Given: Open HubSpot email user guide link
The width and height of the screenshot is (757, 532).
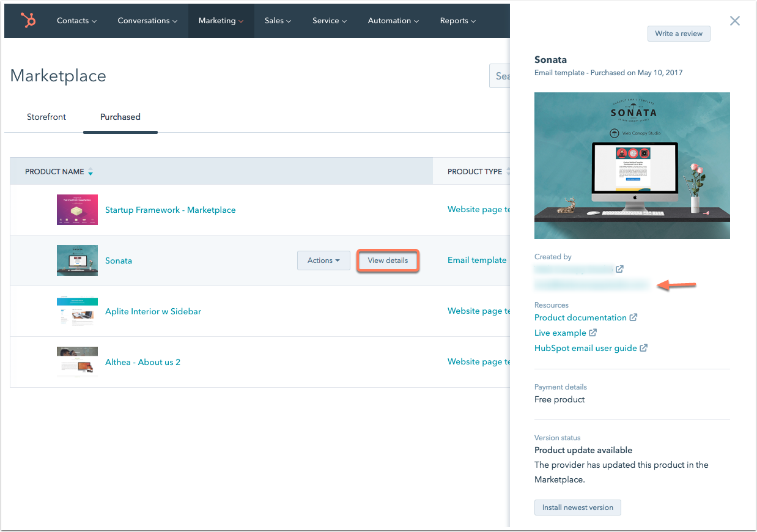Looking at the screenshot, I should point(586,348).
